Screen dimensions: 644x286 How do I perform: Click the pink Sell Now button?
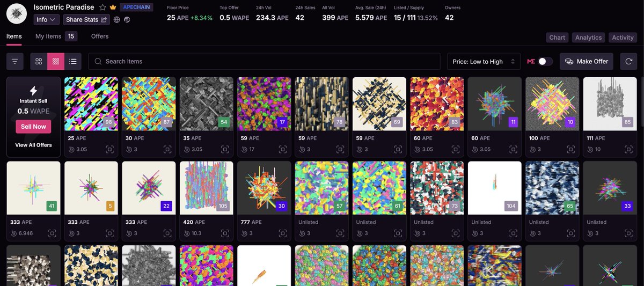coord(33,127)
